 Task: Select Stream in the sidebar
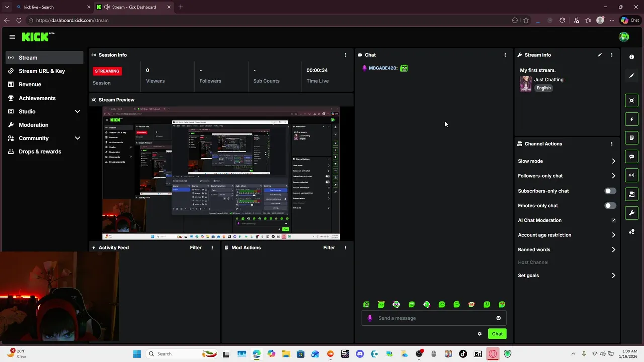(44, 57)
